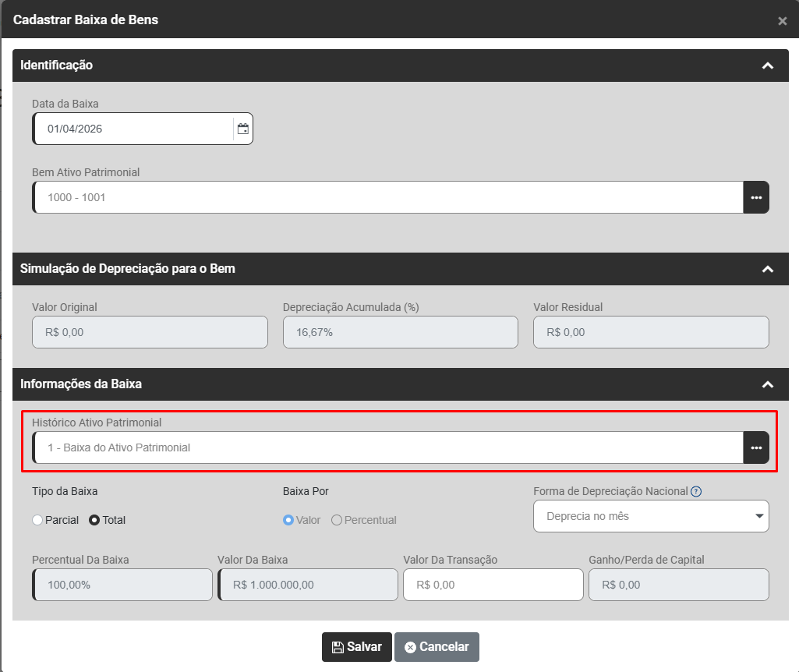This screenshot has width=799, height=672.
Task: Open the Deprecia no mês dropdown
Action: (650, 516)
